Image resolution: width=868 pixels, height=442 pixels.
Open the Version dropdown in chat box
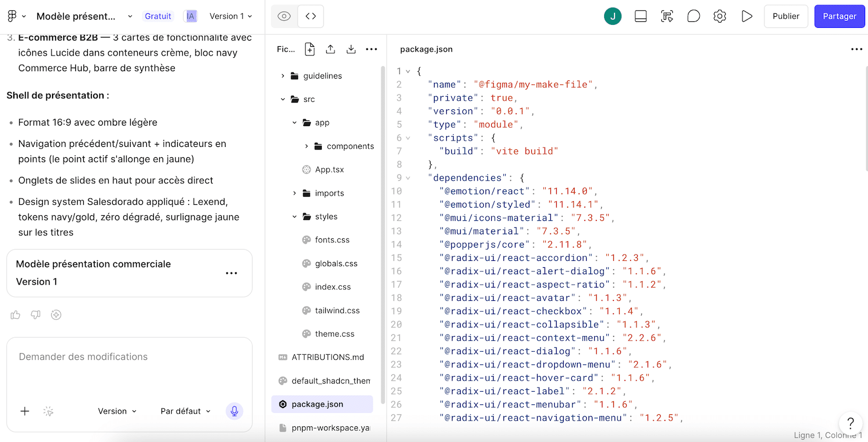point(117,411)
